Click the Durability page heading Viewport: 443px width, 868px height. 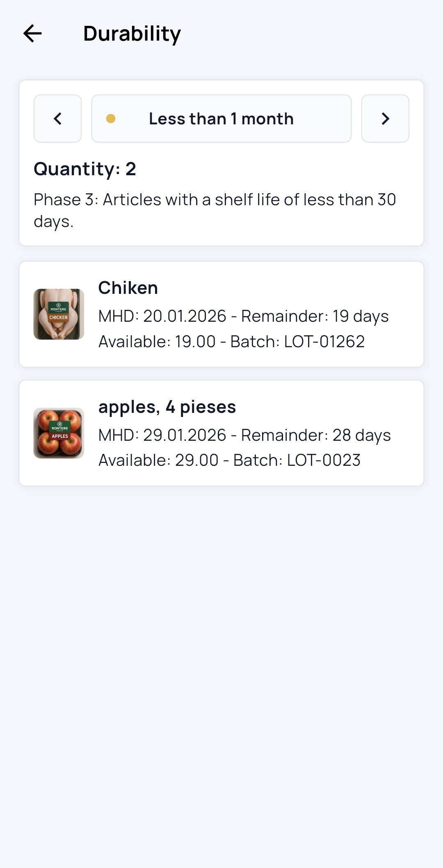click(132, 34)
